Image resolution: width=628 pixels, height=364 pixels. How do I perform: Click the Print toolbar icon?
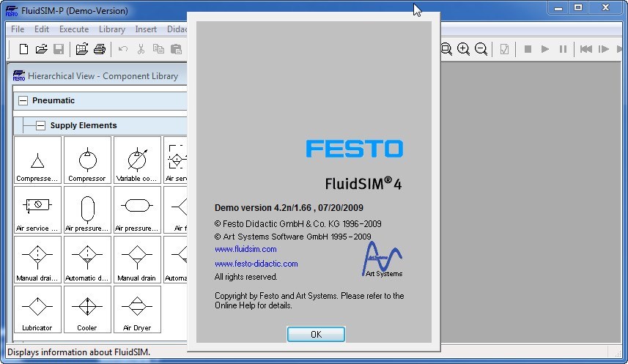point(100,49)
